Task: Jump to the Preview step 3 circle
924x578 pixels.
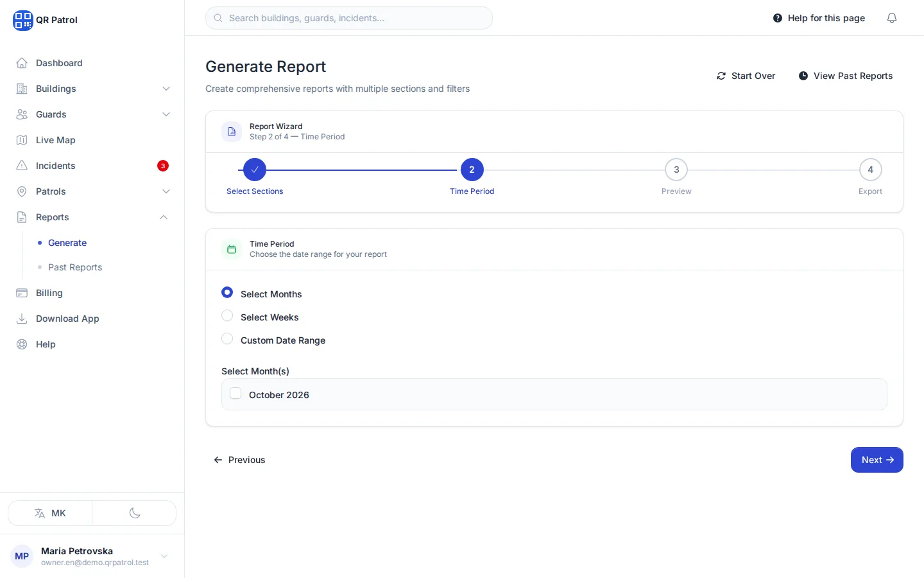Action: (676, 170)
